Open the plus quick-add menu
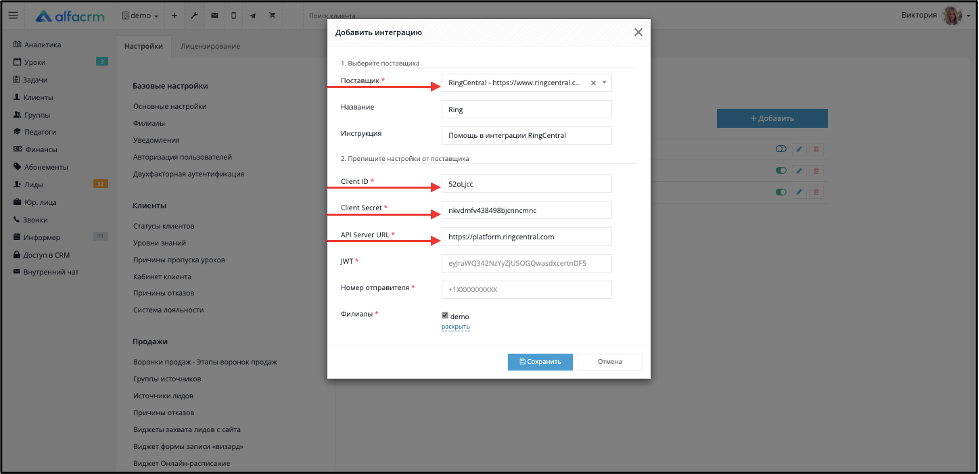The width and height of the screenshot is (979, 474). [174, 16]
